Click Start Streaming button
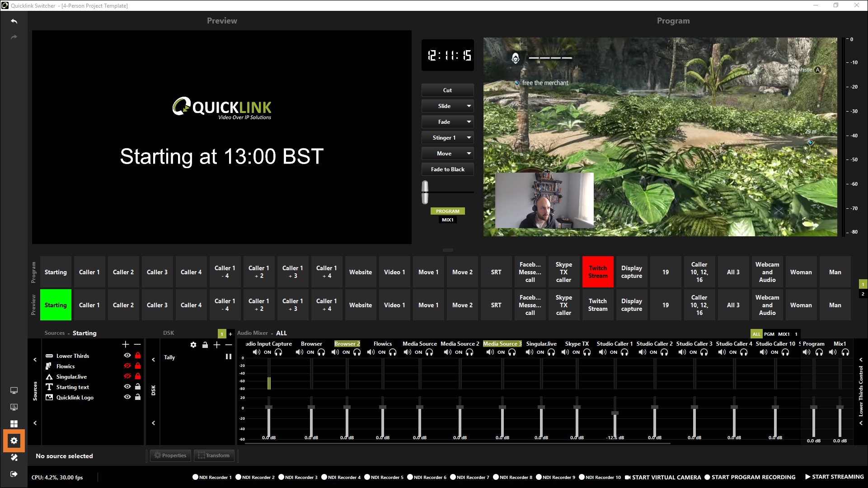This screenshot has height=488, width=868. click(834, 477)
